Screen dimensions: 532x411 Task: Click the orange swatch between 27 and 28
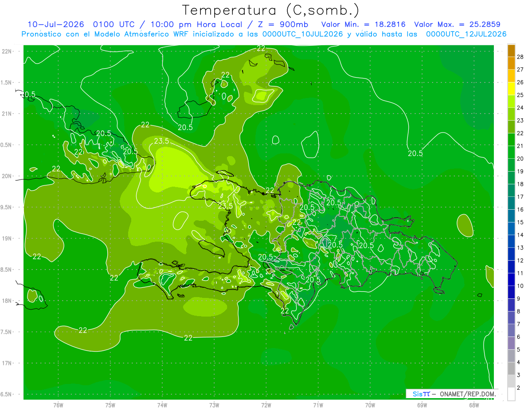click(x=511, y=63)
